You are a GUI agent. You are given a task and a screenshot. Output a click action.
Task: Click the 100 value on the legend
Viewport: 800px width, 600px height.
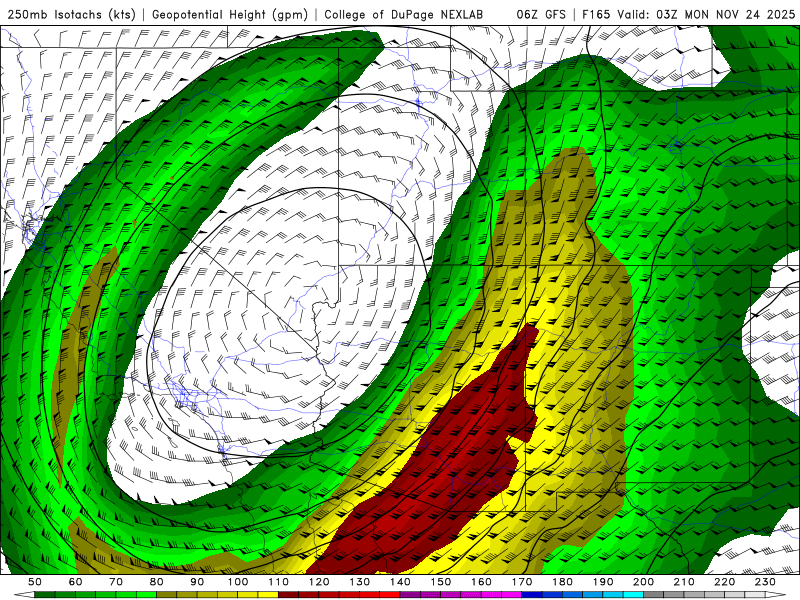pyautogui.click(x=238, y=582)
